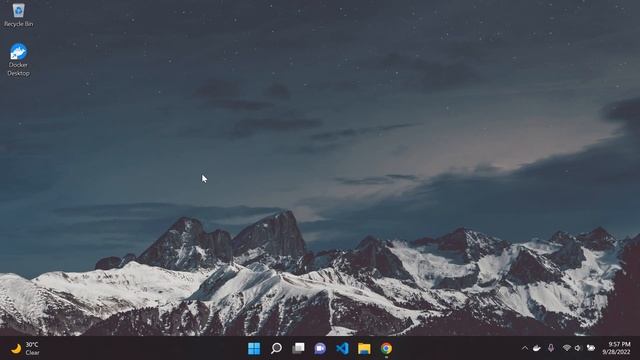Open the volume speaker quick settings
Screen dimensions: 640x360
[x=578, y=348]
